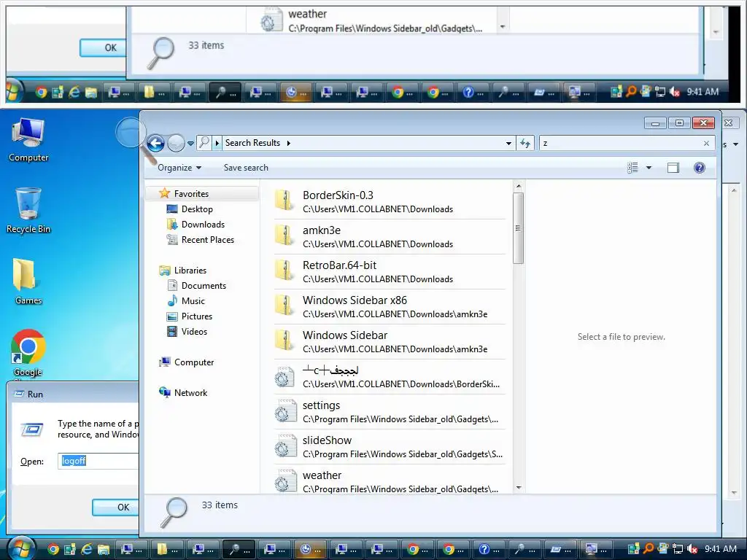747x560 pixels.
Task: Go back using the Explorer Back arrow
Action: [156, 143]
